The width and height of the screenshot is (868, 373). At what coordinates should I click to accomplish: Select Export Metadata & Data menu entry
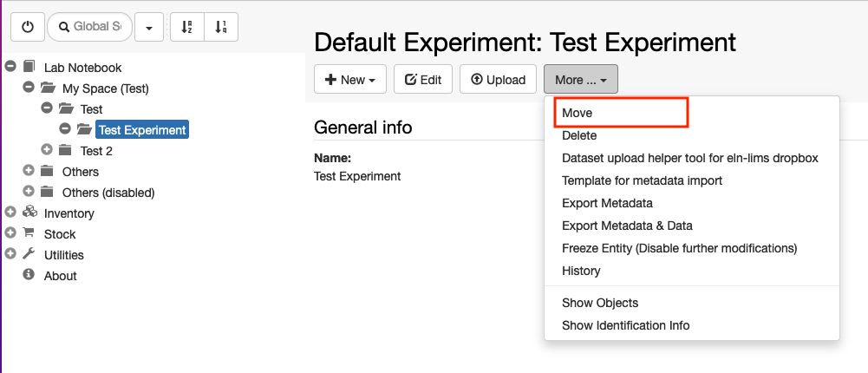click(627, 226)
